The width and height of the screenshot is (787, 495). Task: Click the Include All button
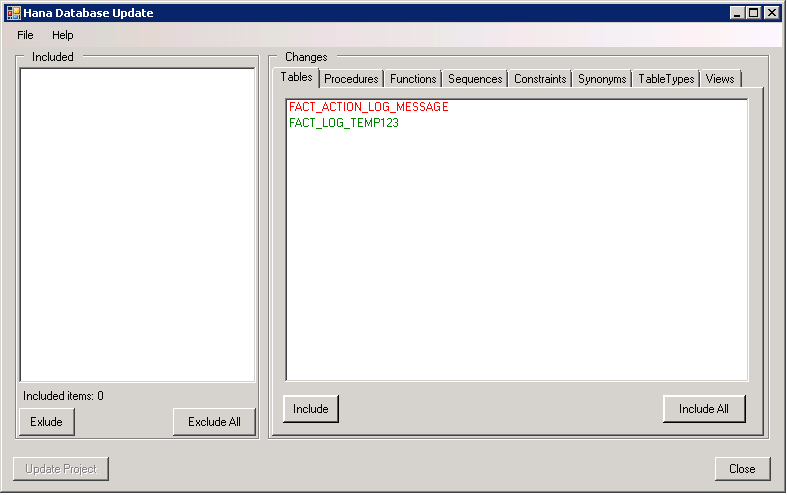[x=704, y=409]
